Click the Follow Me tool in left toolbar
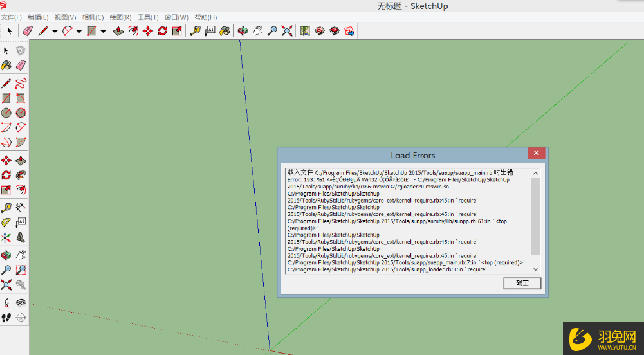Viewport: 644px width, 355px height. point(21,174)
